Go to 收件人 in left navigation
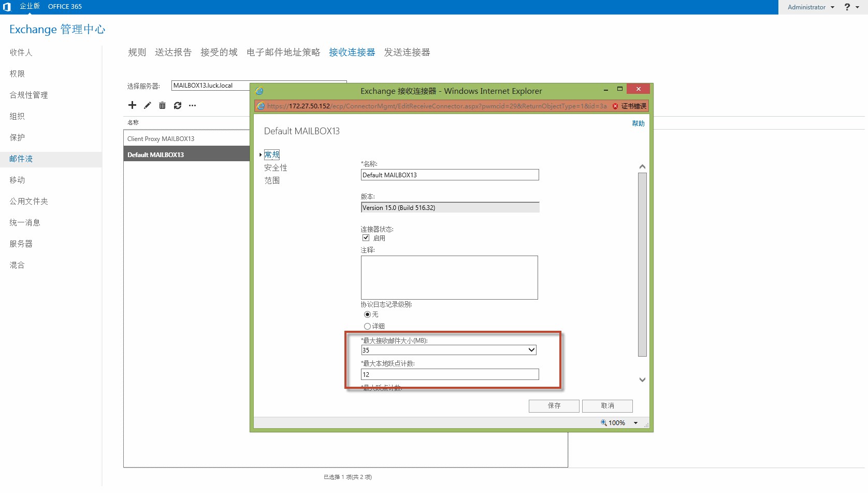868x493 pixels. click(21, 52)
